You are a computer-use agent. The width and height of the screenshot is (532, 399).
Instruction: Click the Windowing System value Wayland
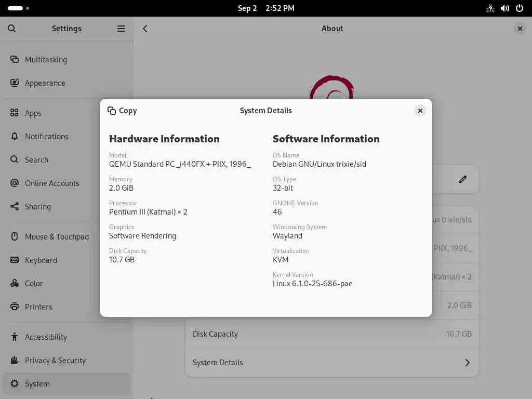(x=287, y=236)
